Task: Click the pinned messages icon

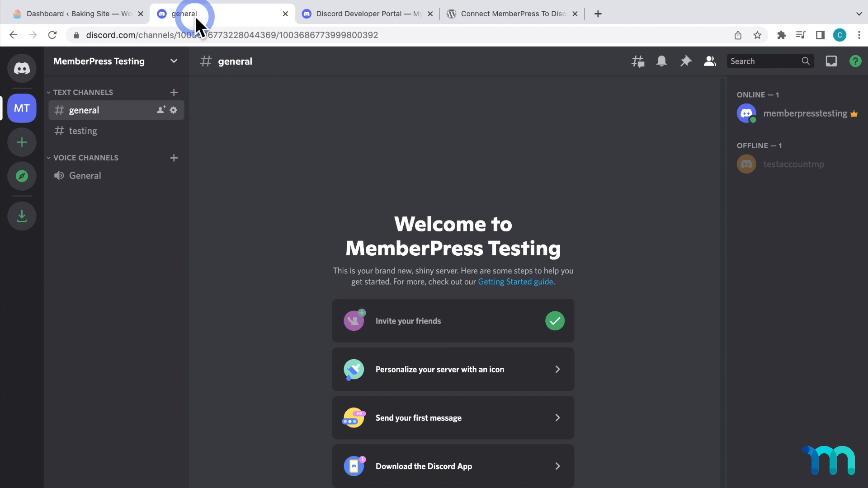Action: tap(686, 61)
